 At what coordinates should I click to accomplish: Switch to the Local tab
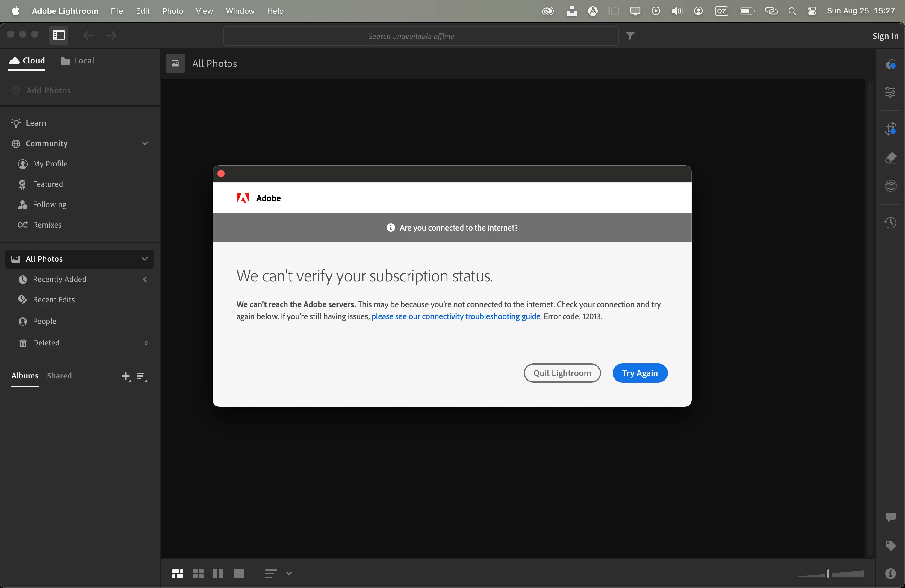pyautogui.click(x=78, y=61)
